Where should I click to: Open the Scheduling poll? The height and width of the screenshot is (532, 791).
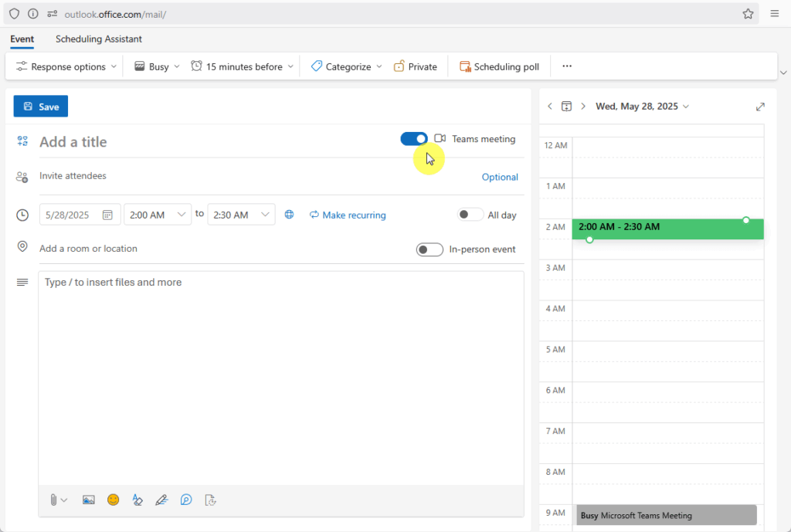click(x=499, y=66)
